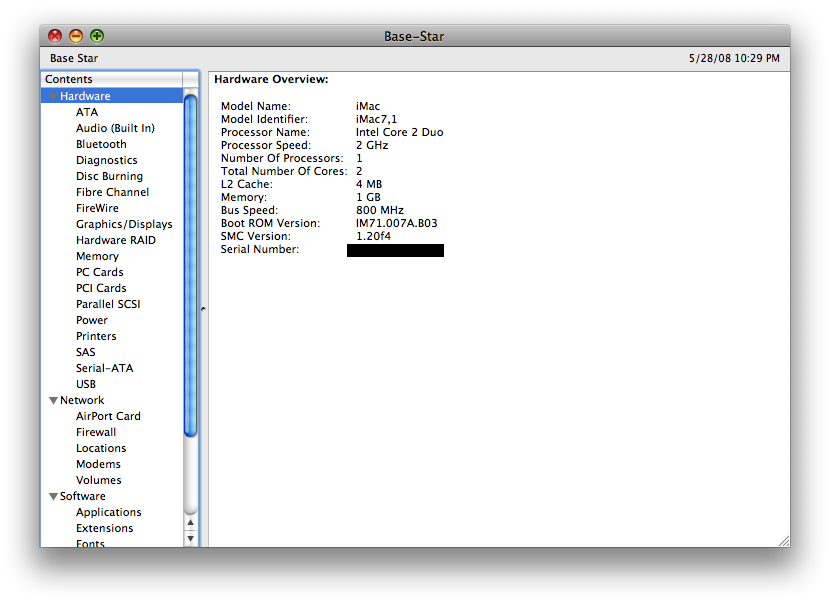This screenshot has height=602, width=830.
Task: Click the Hardware Overview heading
Action: click(x=271, y=79)
